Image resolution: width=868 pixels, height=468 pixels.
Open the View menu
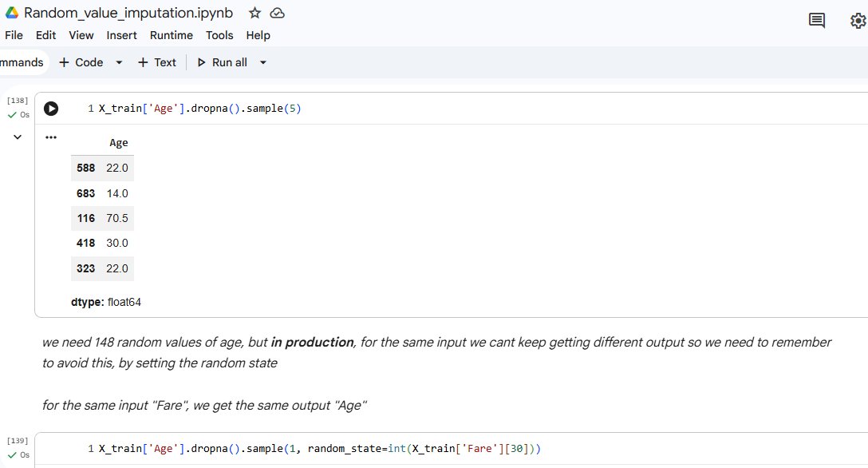(81, 35)
